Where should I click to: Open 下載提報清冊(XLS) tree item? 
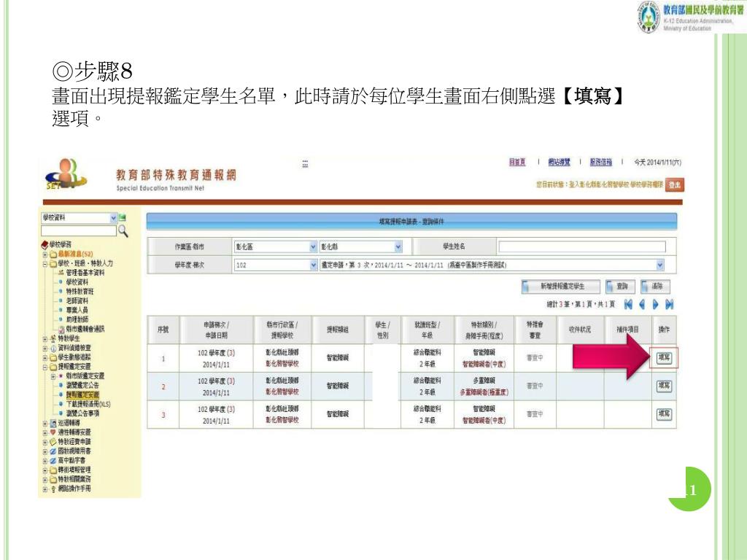(88, 403)
